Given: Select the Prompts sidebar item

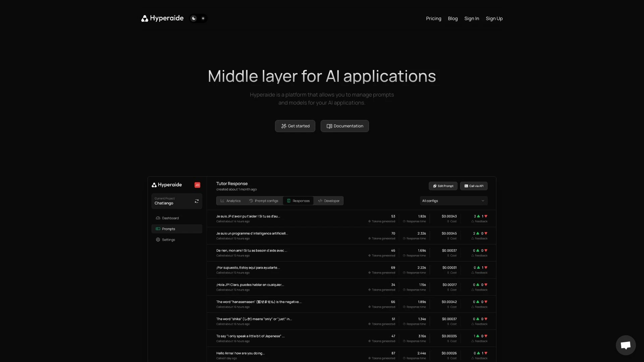Looking at the screenshot, I should click(168, 229).
